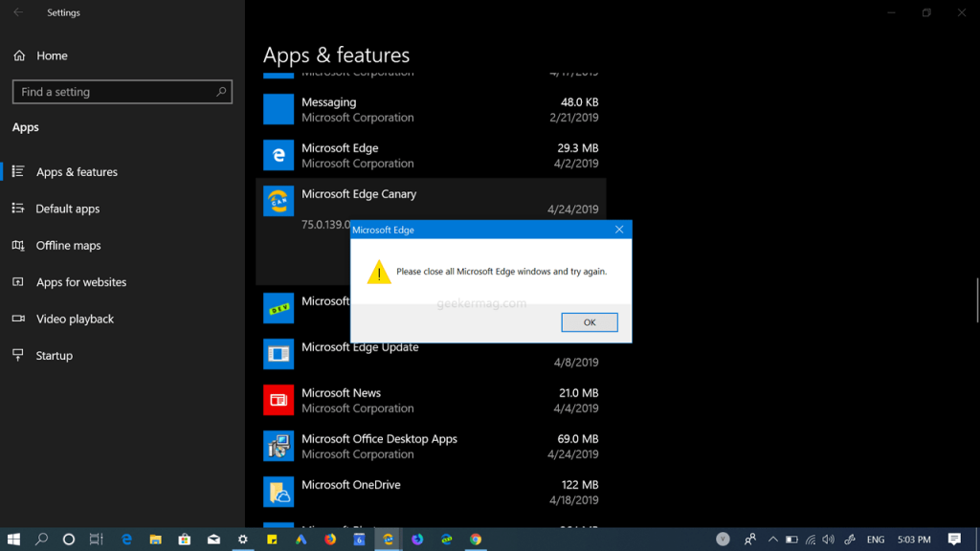Open the Calendar app from the taskbar
This screenshot has height=551, width=980.
[x=360, y=540]
